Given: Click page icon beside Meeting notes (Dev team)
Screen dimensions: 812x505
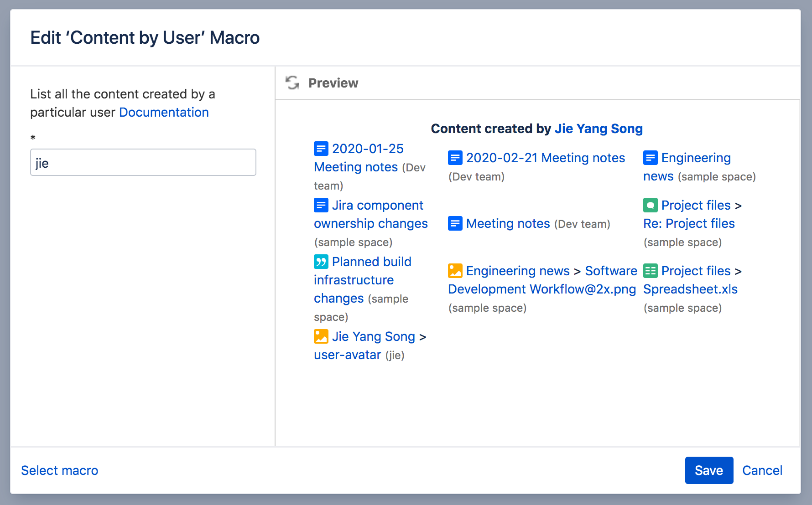Looking at the screenshot, I should click(455, 223).
